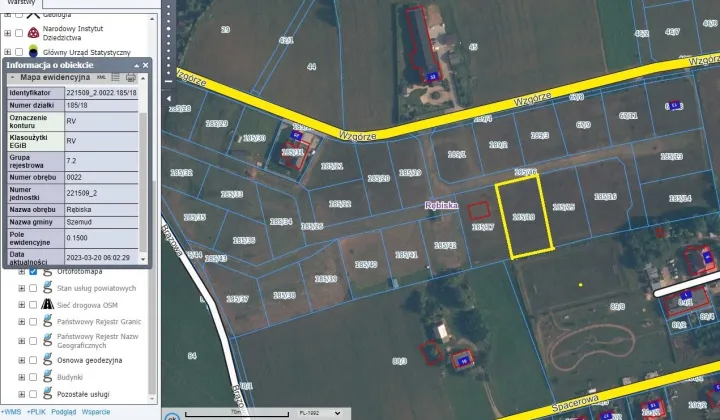Screen dimensions: 720x420
Task: Expand the Pozostałe usługi node
Action: pos(22,394)
